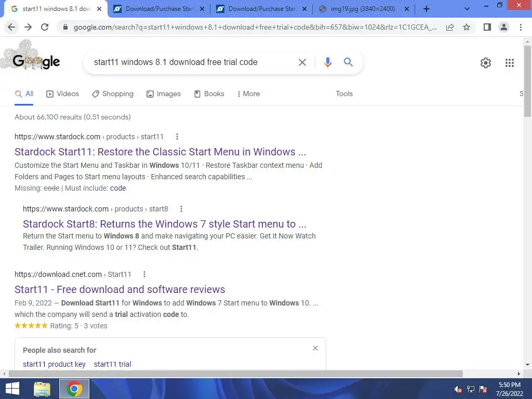
Task: Click the blue magnifier search button
Action: pyautogui.click(x=348, y=62)
